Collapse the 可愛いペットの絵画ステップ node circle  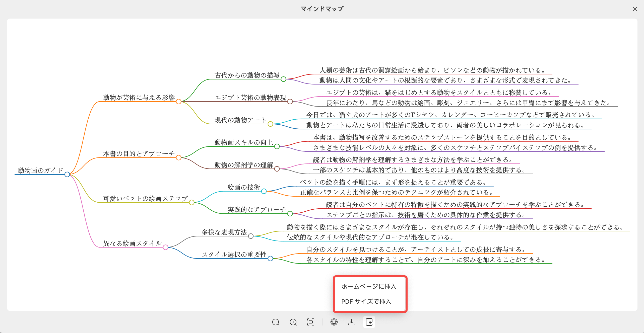pos(191,202)
